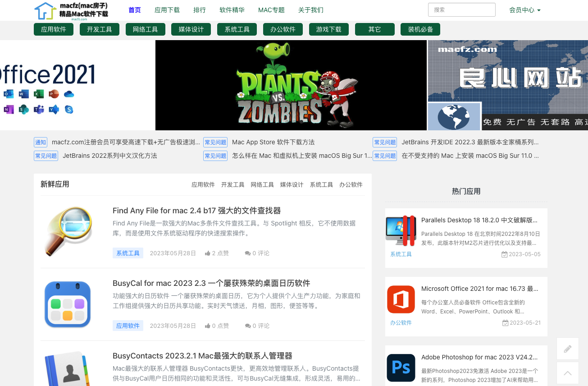Click 应用软件 tag under BusyCal
The width and height of the screenshot is (588, 386).
[x=128, y=326]
